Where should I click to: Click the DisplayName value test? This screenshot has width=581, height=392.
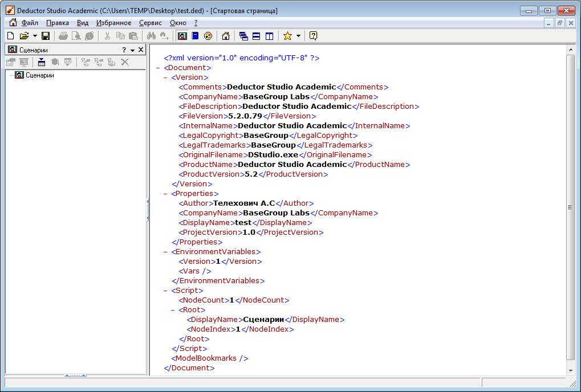pyautogui.click(x=243, y=222)
